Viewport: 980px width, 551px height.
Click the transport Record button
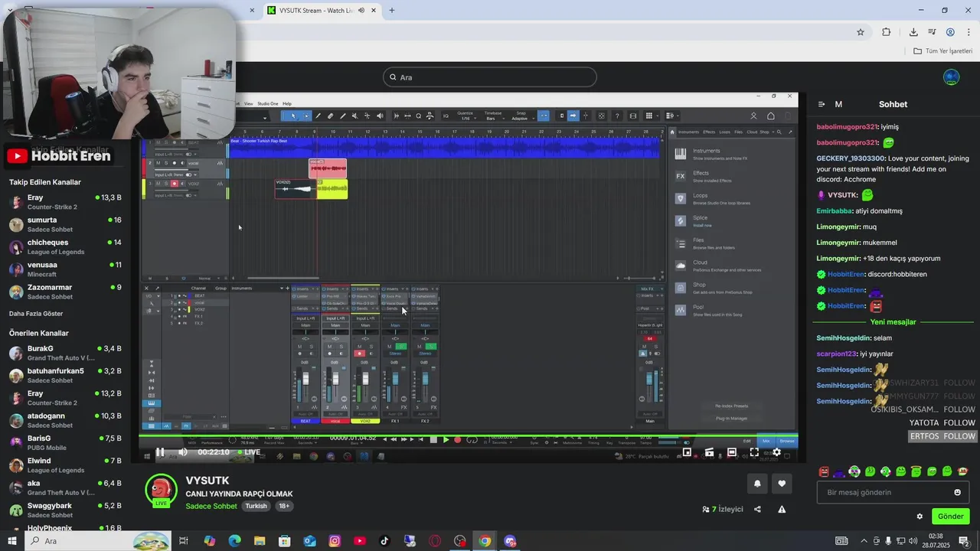coord(457,440)
